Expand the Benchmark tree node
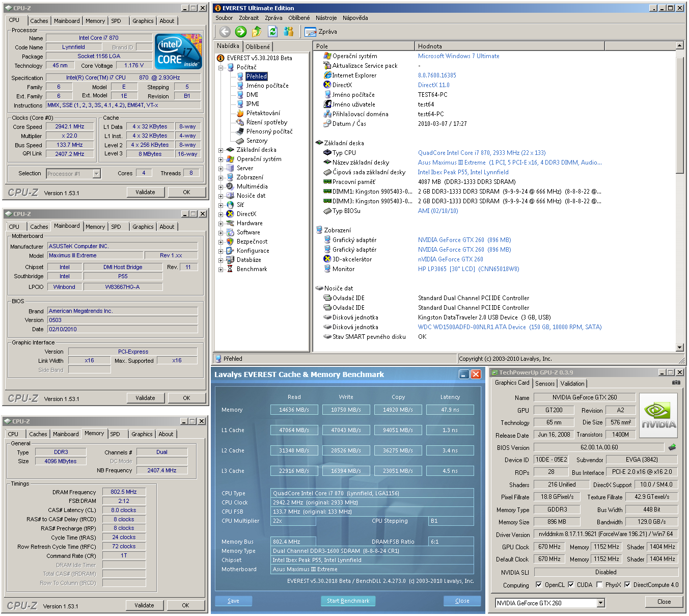This screenshot has height=616, width=689. coord(221,270)
